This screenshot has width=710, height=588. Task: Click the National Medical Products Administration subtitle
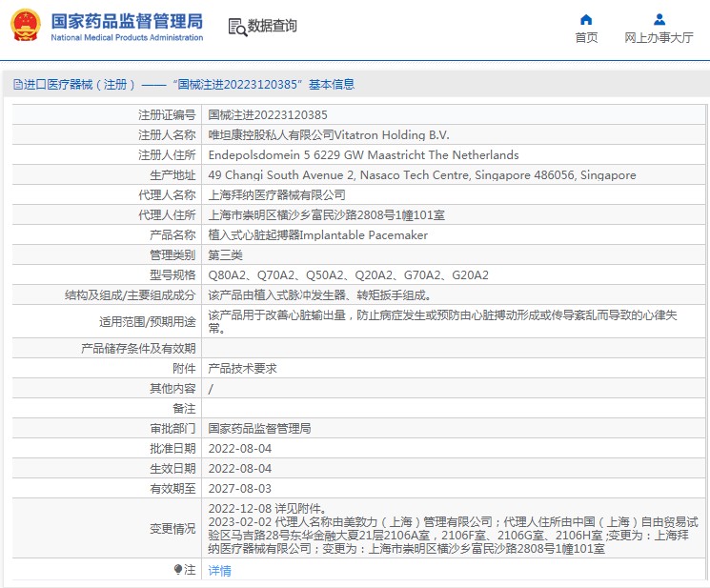(x=126, y=38)
